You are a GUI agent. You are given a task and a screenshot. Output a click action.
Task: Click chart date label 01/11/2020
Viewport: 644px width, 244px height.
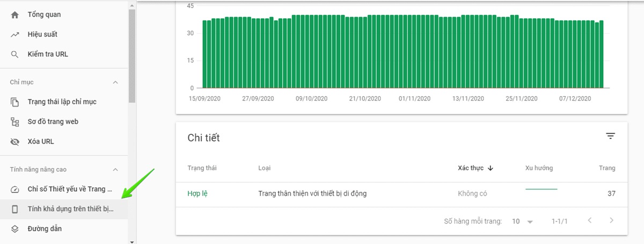415,98
